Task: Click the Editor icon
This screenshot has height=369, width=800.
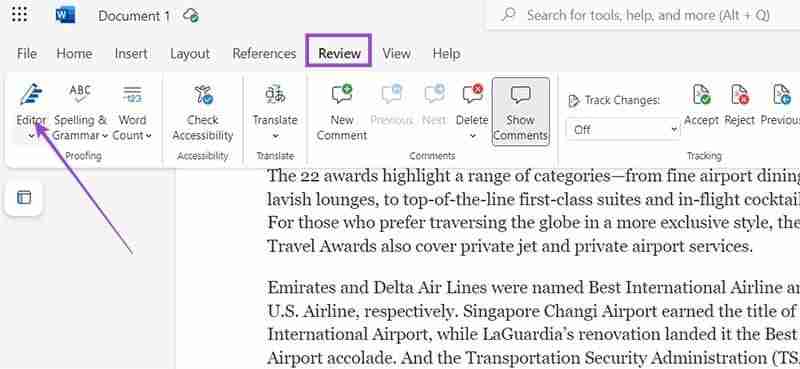Action: pos(31,94)
